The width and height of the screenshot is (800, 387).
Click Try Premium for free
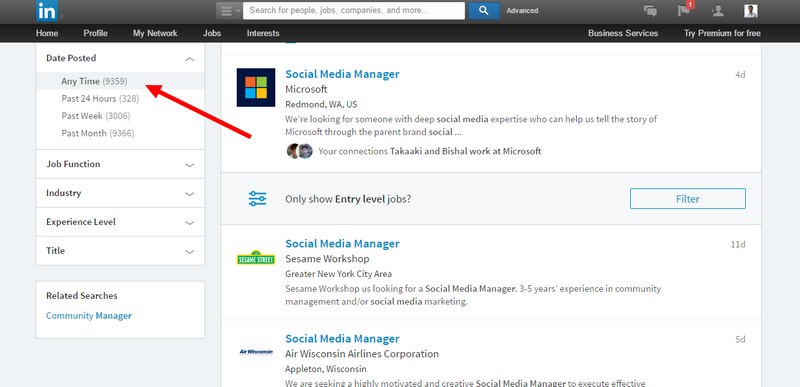tap(722, 33)
